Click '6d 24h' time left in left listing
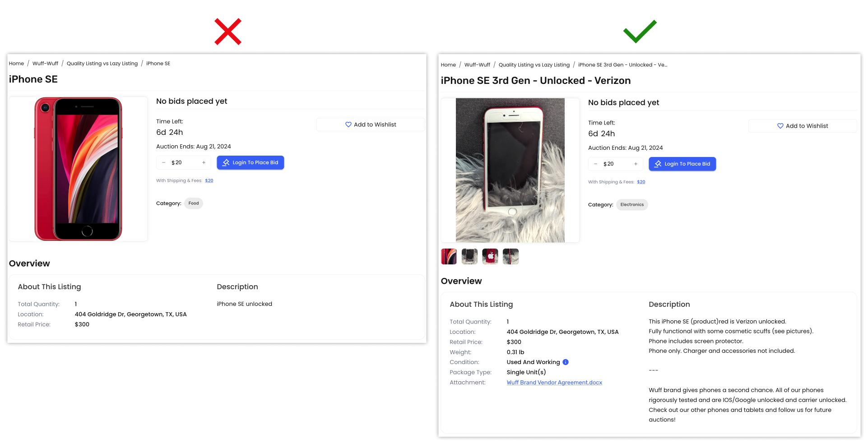The image size is (868, 448). pos(169,133)
